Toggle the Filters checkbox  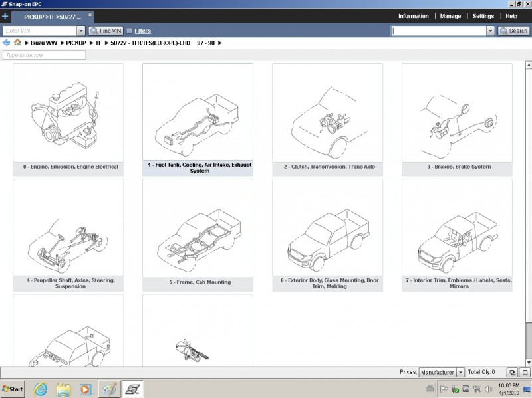(x=129, y=31)
